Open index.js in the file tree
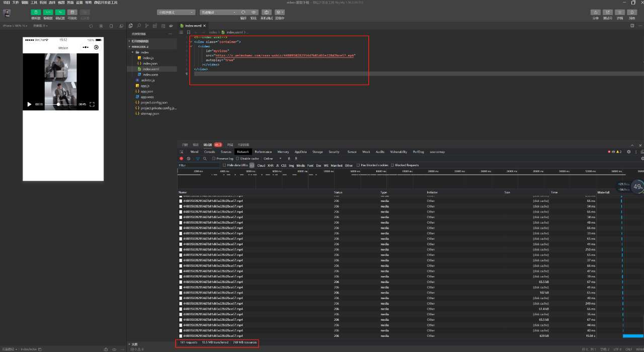The image size is (644, 352). click(148, 58)
